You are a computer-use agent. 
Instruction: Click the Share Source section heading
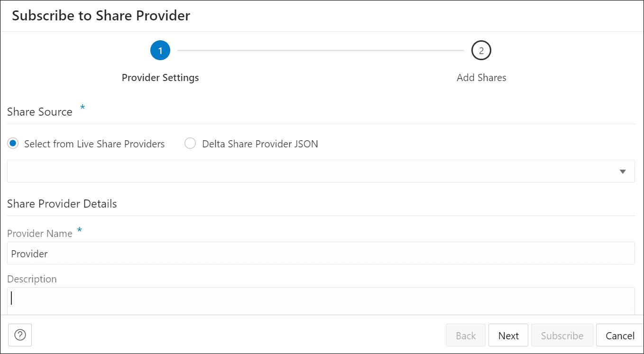coord(39,112)
